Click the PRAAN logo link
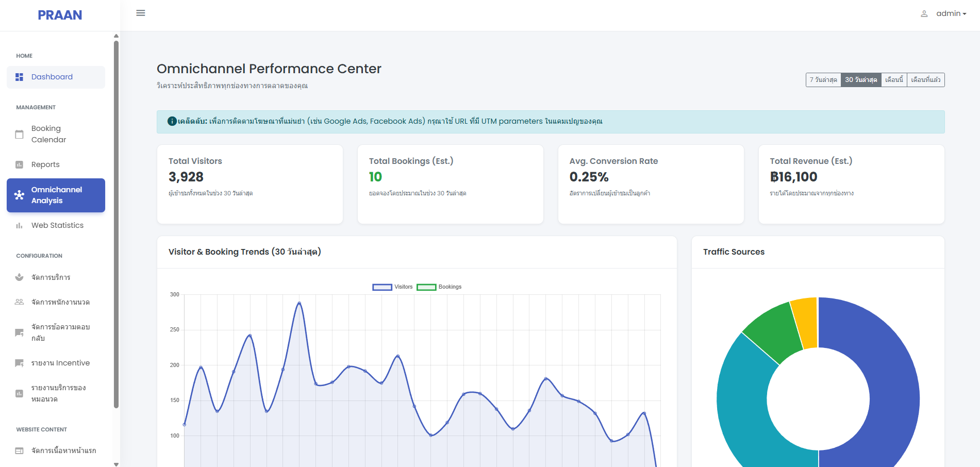The image size is (980, 467). click(x=60, y=15)
